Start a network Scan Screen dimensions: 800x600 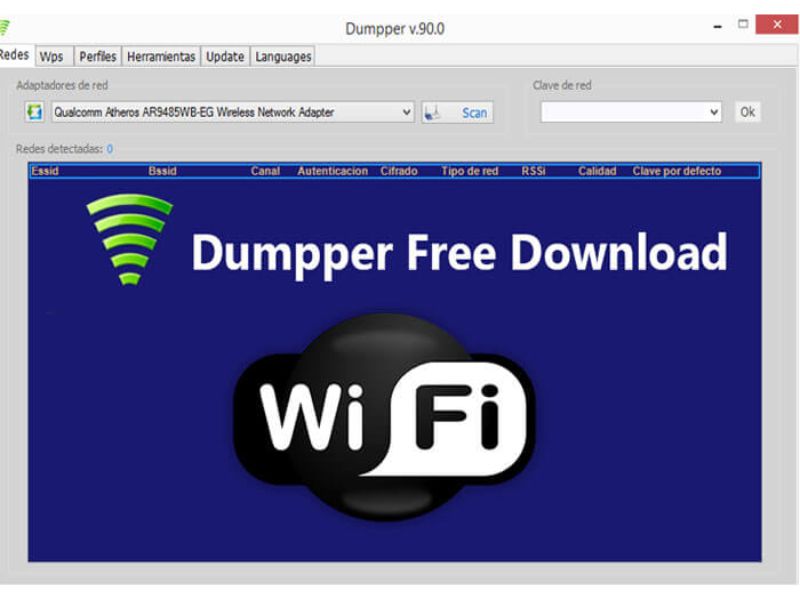[458, 112]
